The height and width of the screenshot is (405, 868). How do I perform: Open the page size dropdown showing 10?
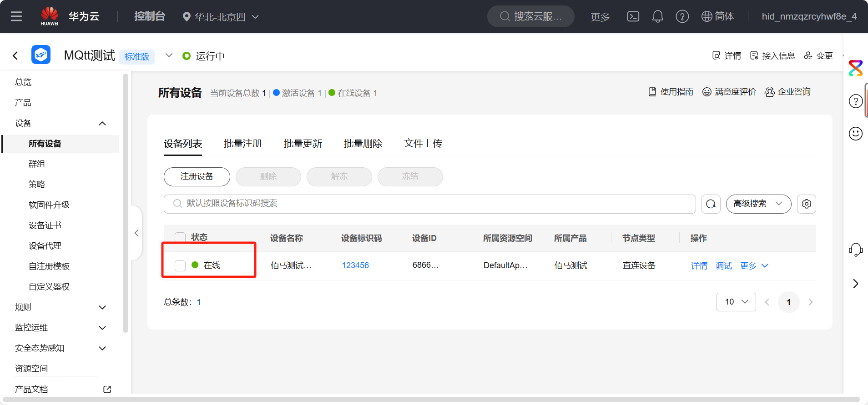click(736, 302)
